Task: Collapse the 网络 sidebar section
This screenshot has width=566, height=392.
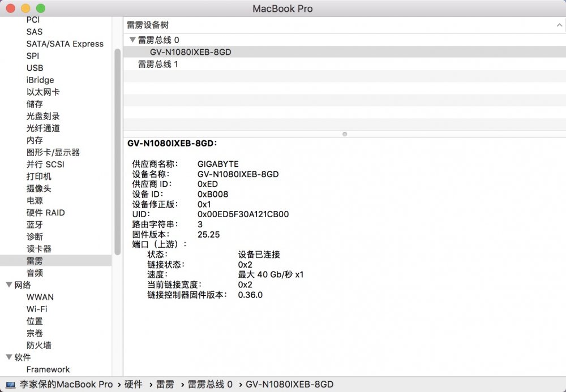Action: click(x=9, y=285)
